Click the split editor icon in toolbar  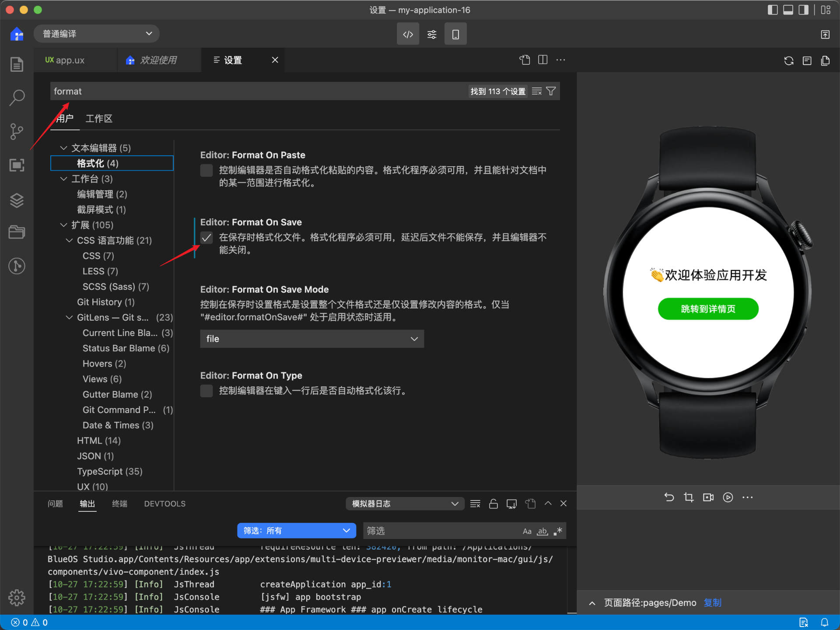[x=542, y=60]
